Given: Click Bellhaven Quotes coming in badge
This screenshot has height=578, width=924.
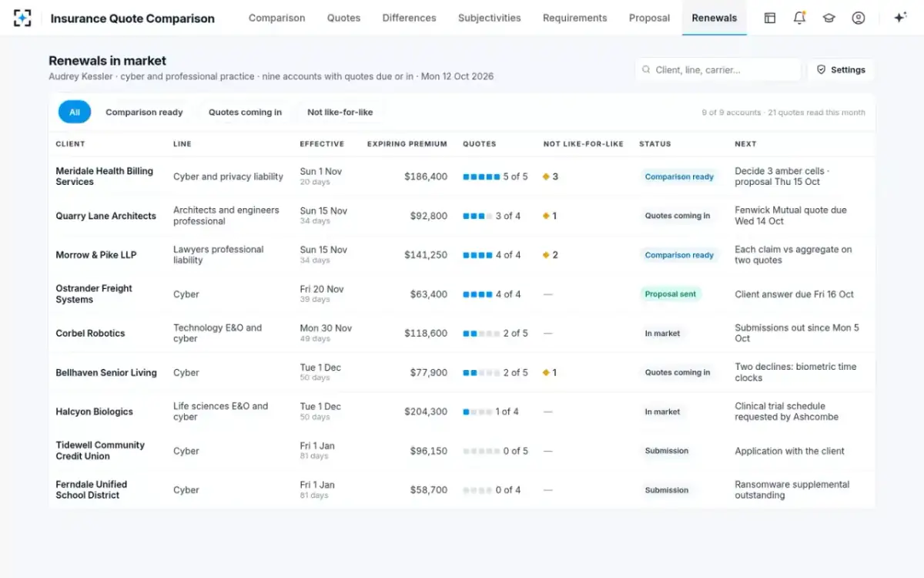Looking at the screenshot, I should (678, 372).
